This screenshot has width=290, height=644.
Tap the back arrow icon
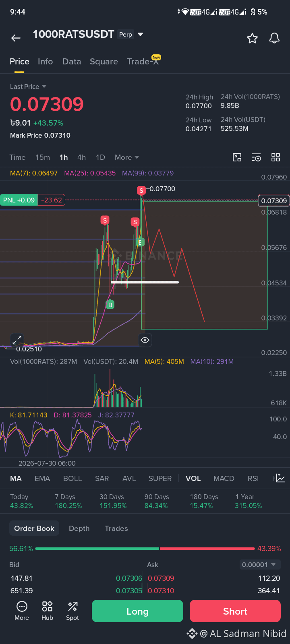tap(16, 38)
